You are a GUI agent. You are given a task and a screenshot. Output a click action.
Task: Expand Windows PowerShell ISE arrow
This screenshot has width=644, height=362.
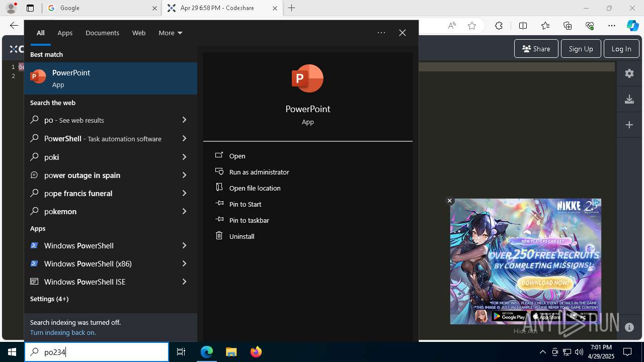(184, 282)
